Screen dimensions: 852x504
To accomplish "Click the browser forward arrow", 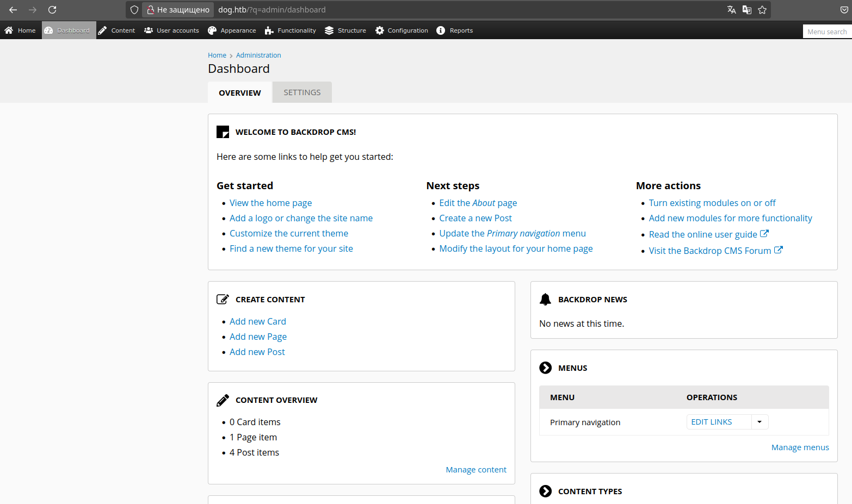I will (x=33, y=10).
